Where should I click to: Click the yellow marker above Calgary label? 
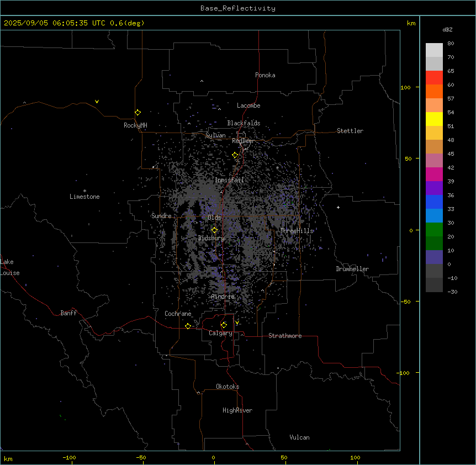tap(224, 325)
